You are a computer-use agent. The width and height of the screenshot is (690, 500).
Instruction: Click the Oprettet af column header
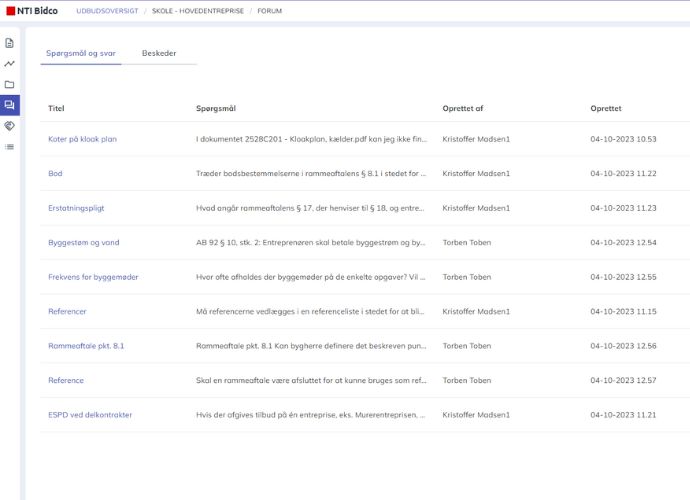(x=462, y=108)
